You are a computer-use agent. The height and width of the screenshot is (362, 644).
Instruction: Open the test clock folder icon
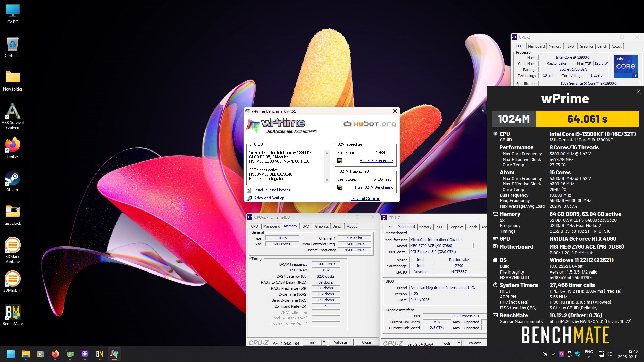coord(13,215)
